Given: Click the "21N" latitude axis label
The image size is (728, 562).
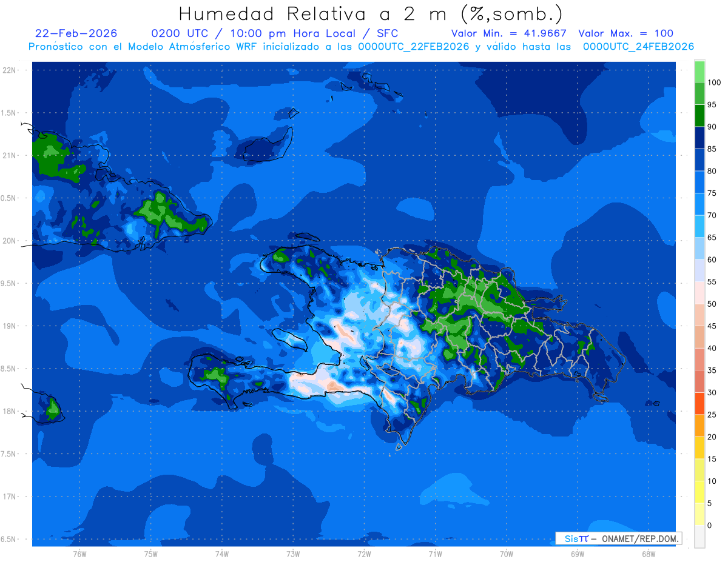Looking at the screenshot, I should (x=8, y=155).
